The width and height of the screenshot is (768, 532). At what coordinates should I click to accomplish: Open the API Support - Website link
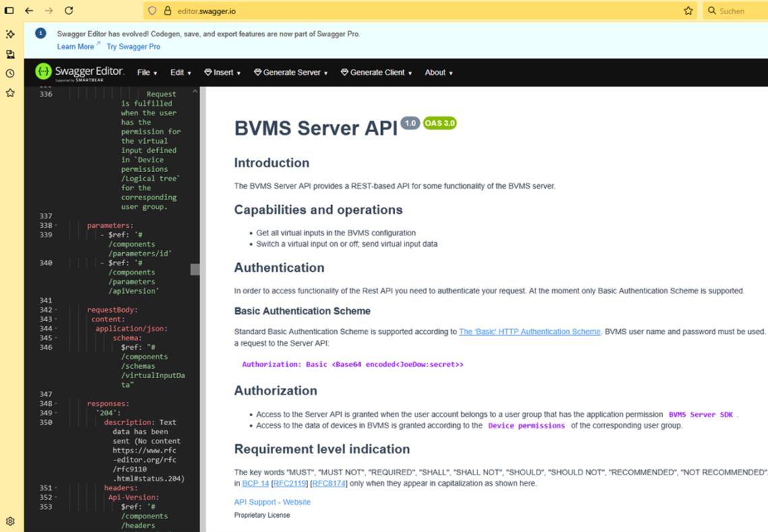click(272, 502)
